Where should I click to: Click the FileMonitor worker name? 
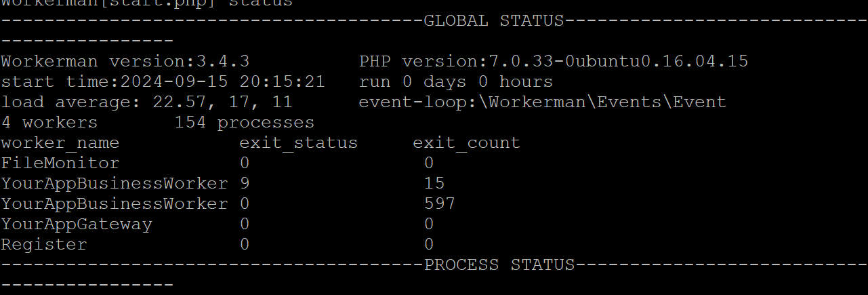click(x=60, y=163)
